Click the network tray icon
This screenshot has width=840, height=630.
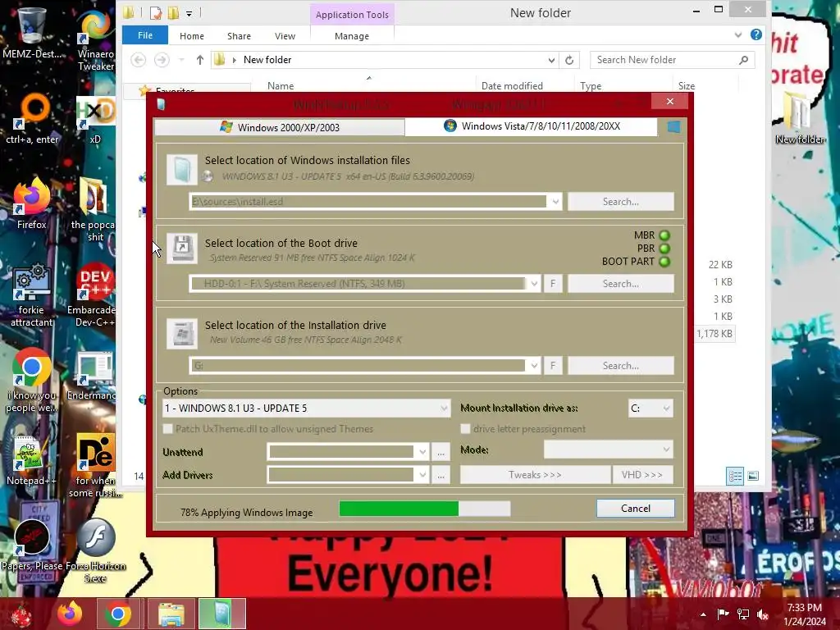(743, 614)
